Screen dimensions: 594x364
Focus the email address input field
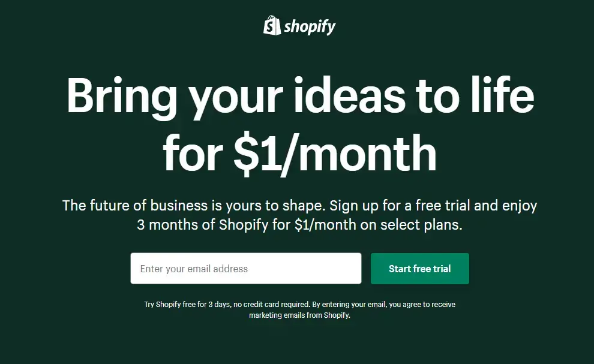(x=246, y=268)
